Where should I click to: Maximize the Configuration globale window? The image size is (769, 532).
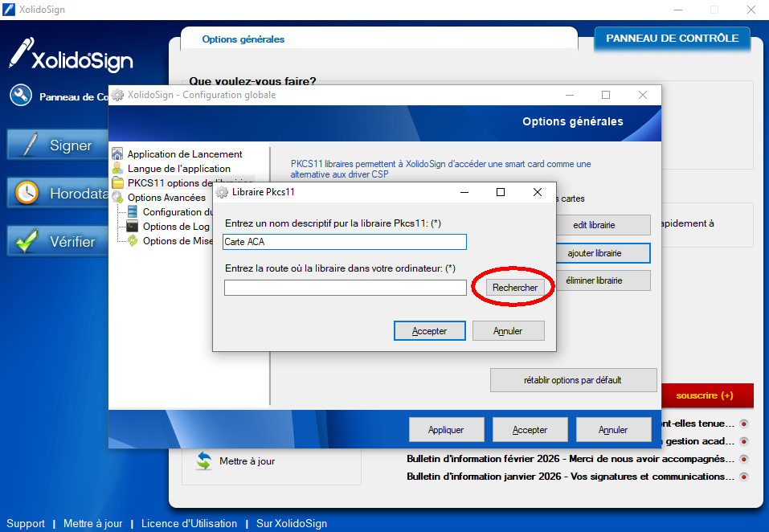(606, 95)
